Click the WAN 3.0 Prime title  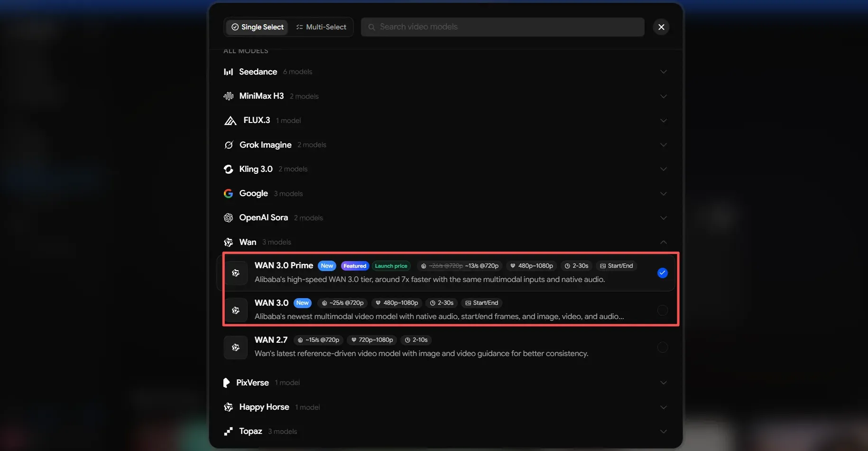pyautogui.click(x=284, y=265)
